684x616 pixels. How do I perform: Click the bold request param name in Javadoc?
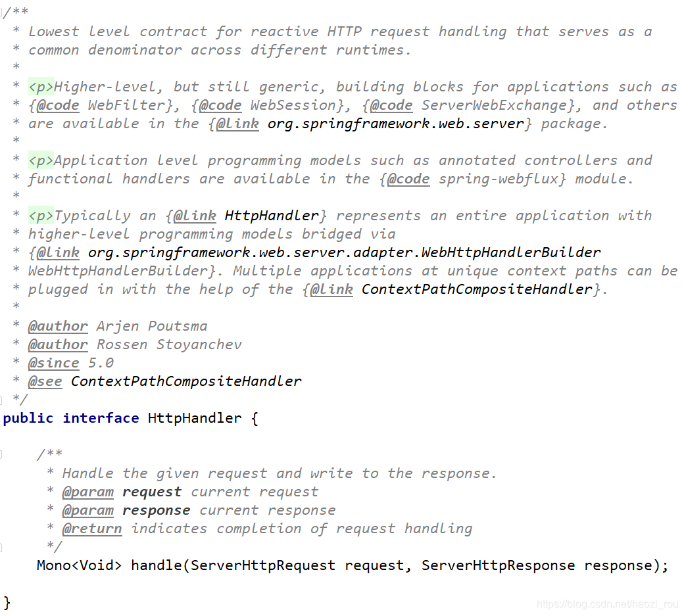click(152, 492)
